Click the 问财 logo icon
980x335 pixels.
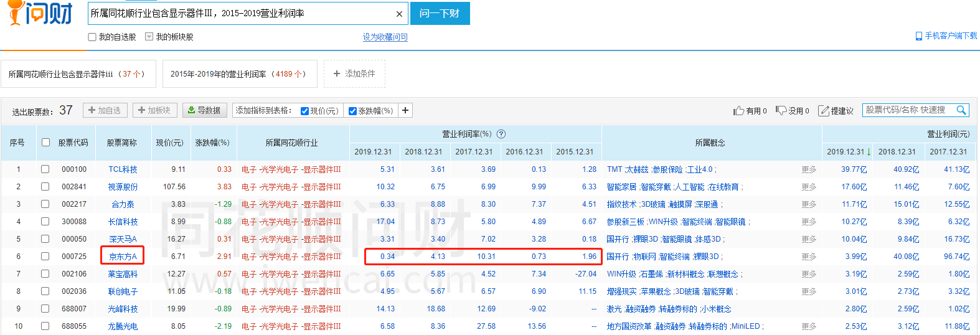click(40, 12)
